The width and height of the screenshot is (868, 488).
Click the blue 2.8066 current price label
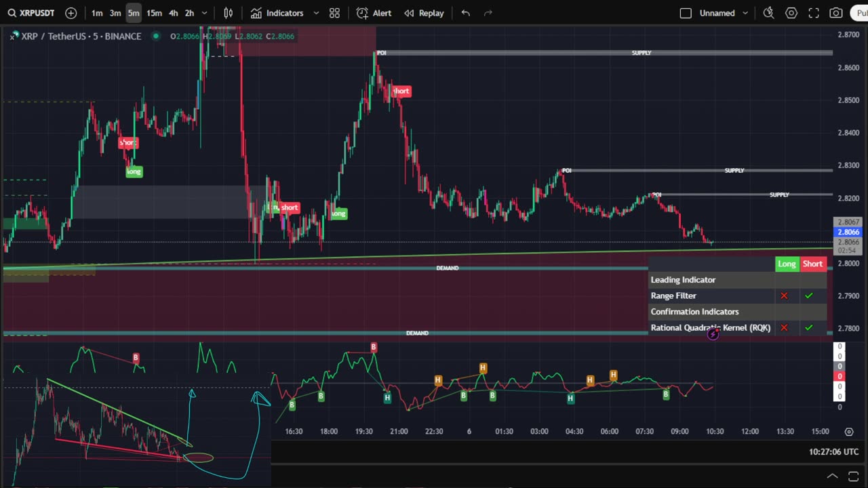[x=848, y=232]
